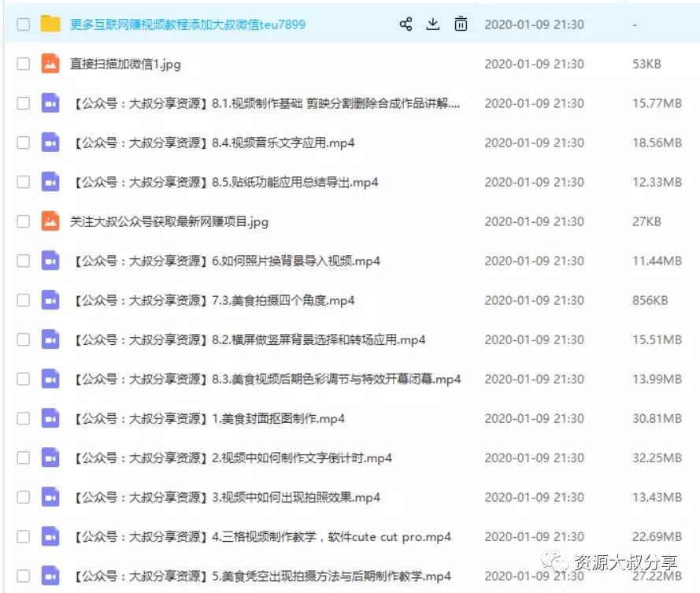
Task: Open file 2.视频中如何制作文字倒计时.mp4
Action: pos(232,458)
